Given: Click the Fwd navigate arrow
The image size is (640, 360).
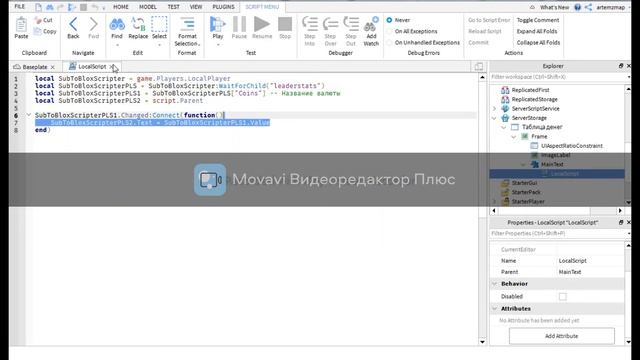Looking at the screenshot, I should (x=93, y=24).
